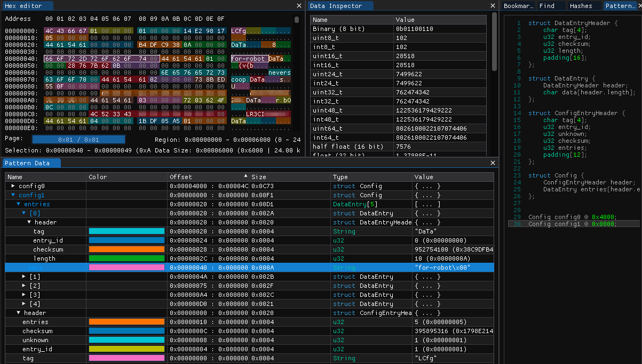
Task: Click the cyan color swatch for the DataEntry tag field
Action: [x=126, y=231]
